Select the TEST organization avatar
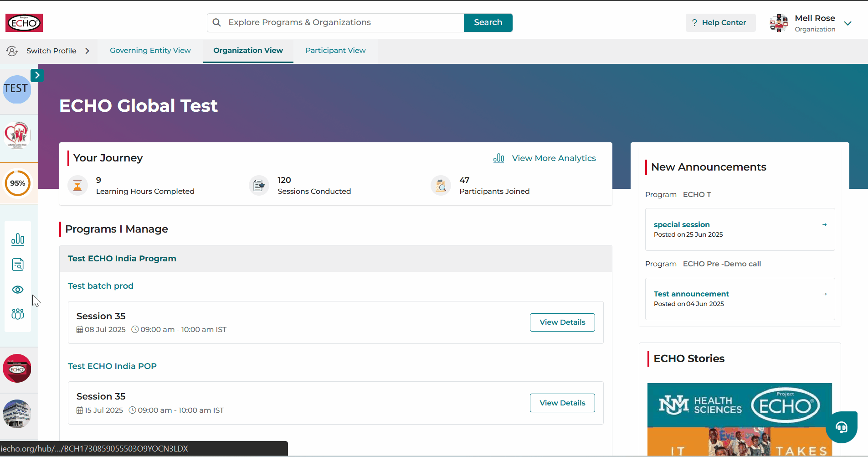 [17, 89]
